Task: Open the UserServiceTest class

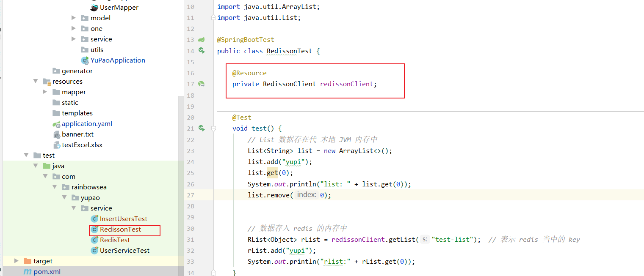Action: point(124,251)
